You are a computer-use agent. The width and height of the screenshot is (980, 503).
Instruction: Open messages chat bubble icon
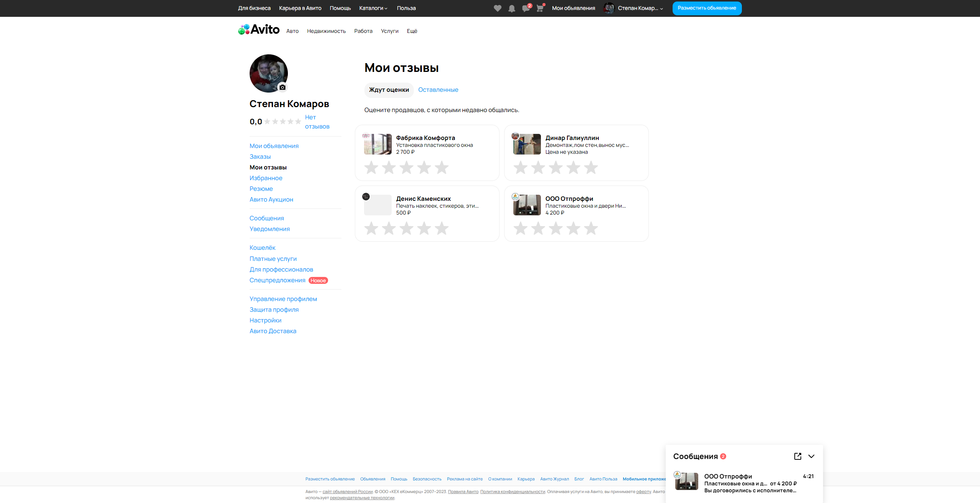pos(526,8)
